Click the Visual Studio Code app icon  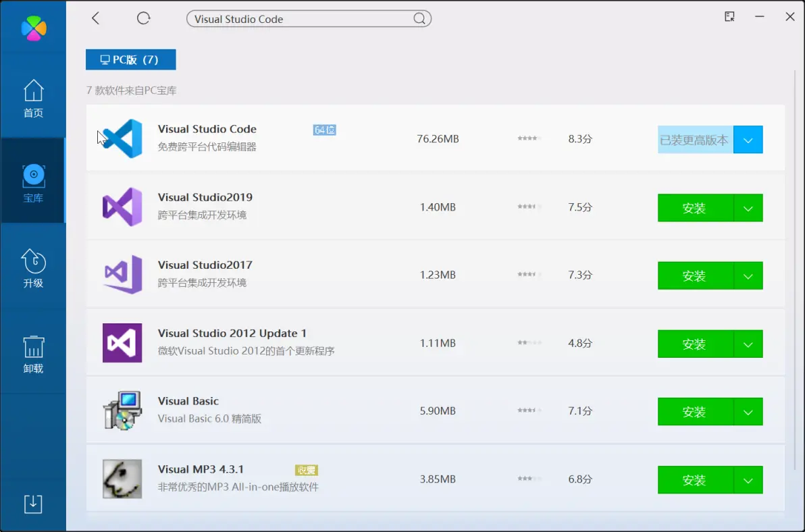pyautogui.click(x=122, y=138)
